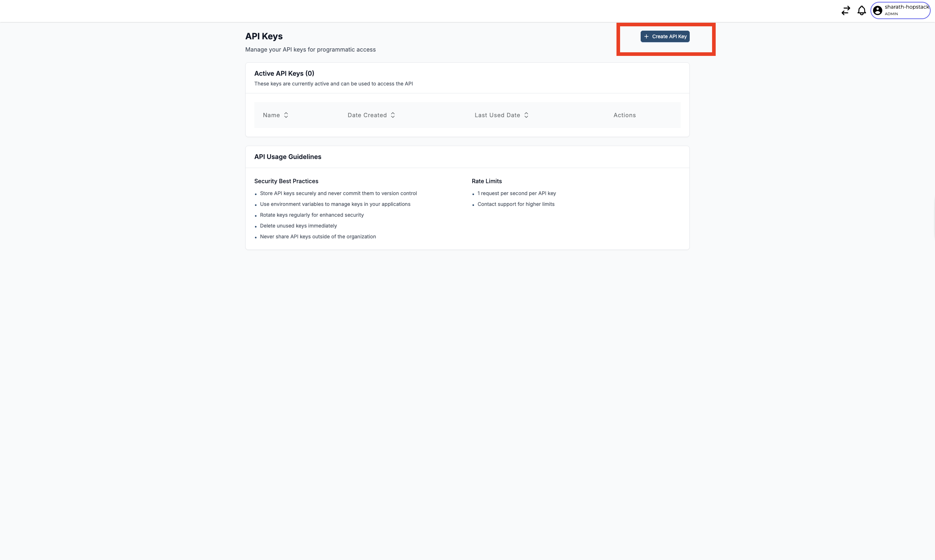
Task: Click the ADMIN role label
Action: pos(891,14)
